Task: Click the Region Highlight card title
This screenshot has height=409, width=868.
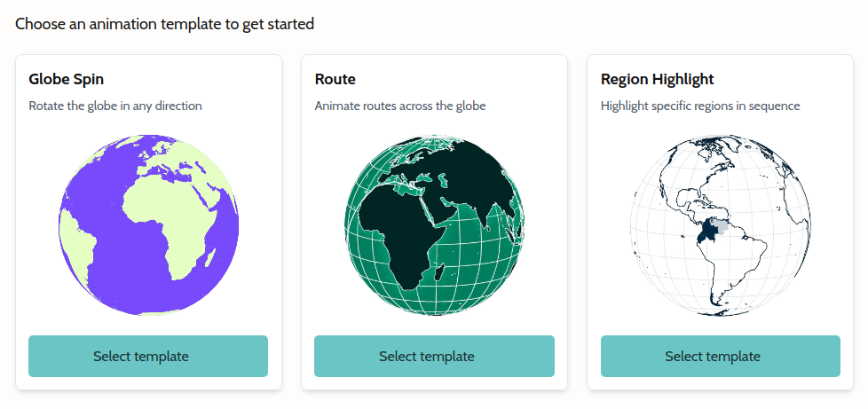Action: click(657, 79)
